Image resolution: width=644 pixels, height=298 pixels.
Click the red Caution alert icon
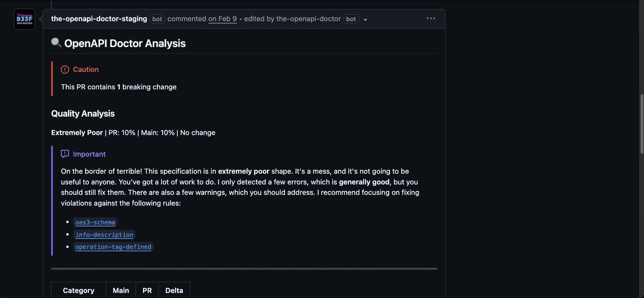[65, 70]
